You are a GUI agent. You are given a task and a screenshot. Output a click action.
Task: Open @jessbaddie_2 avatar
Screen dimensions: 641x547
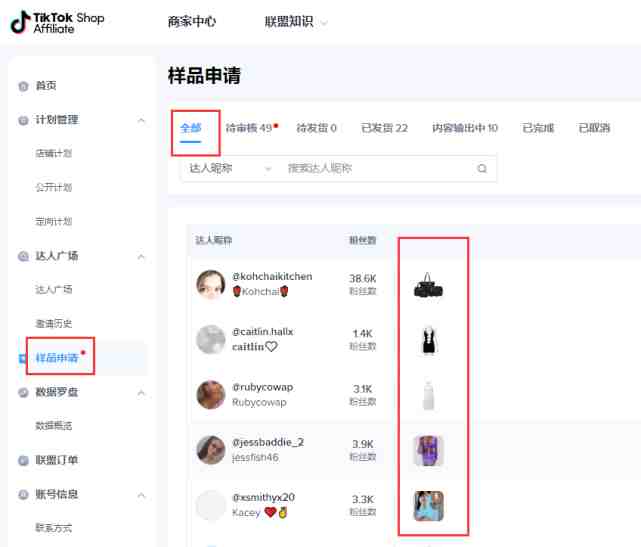coord(211,450)
